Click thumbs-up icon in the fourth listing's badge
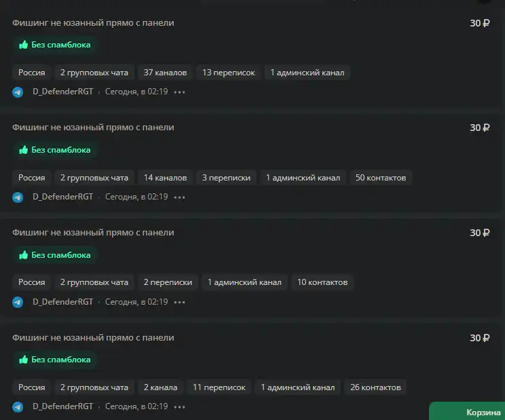Viewport: 505px width, 420px height. (x=24, y=360)
